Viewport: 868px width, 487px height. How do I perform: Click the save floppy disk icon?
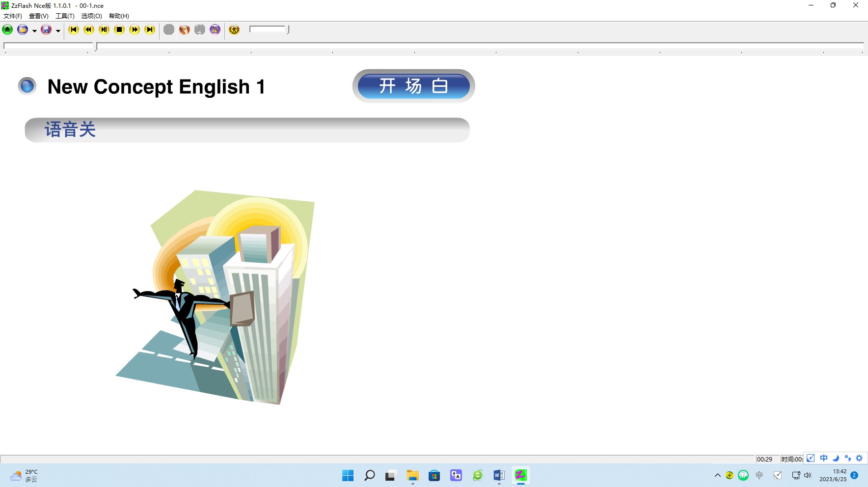tap(46, 29)
